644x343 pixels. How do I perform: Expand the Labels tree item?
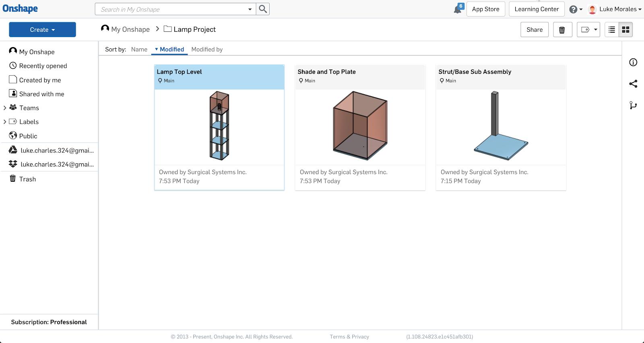pyautogui.click(x=5, y=122)
